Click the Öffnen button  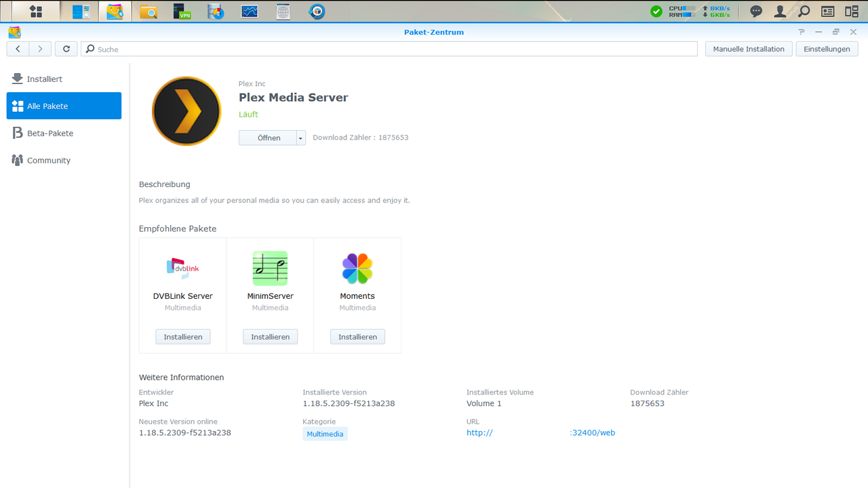(x=268, y=138)
